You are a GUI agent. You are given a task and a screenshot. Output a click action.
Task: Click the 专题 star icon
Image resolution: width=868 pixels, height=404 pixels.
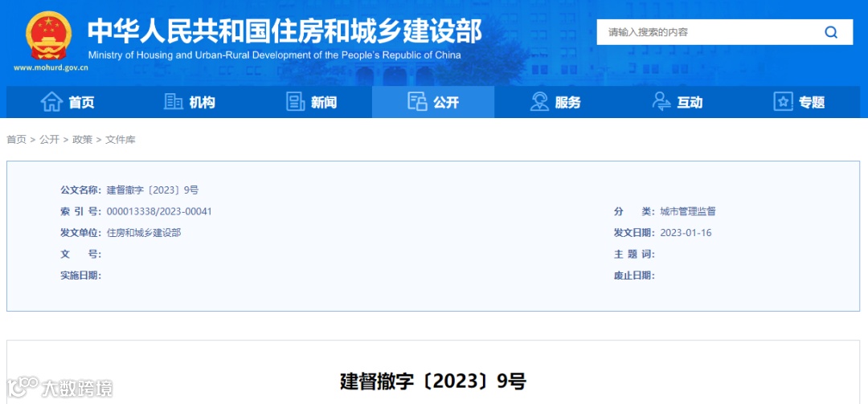pos(783,102)
